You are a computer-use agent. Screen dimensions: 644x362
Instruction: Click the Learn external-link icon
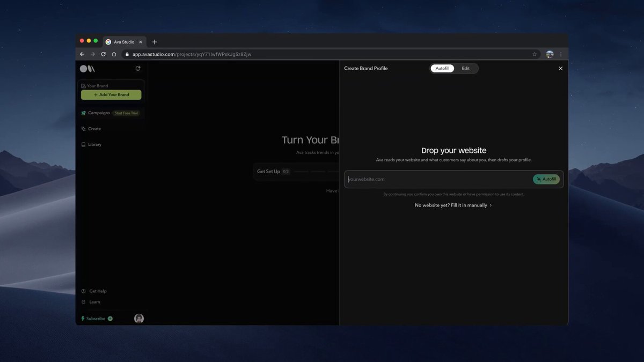[83, 302]
